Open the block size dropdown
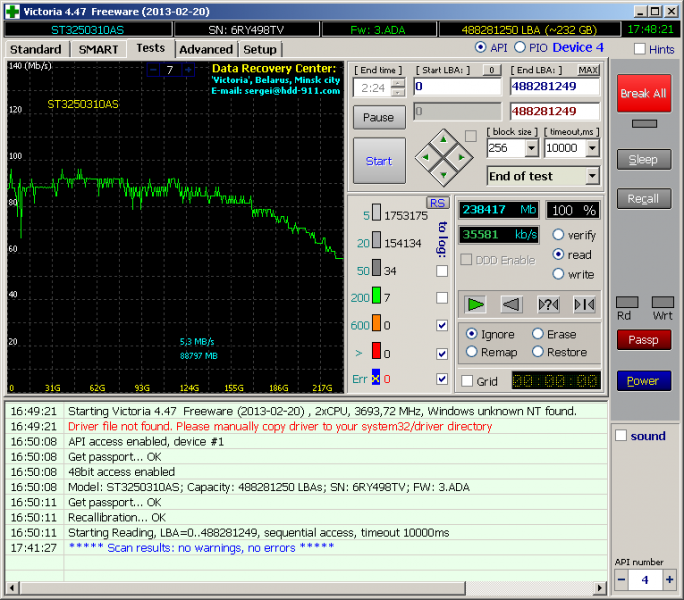684x600 pixels. (532, 148)
